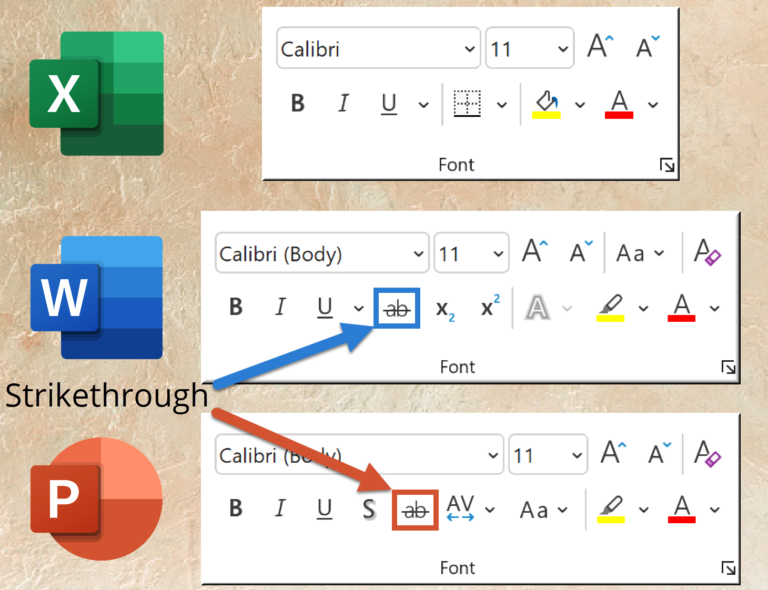Viewport: 768px width, 590px height.
Task: Apply Subscript in the Word font group
Action: coord(445,308)
